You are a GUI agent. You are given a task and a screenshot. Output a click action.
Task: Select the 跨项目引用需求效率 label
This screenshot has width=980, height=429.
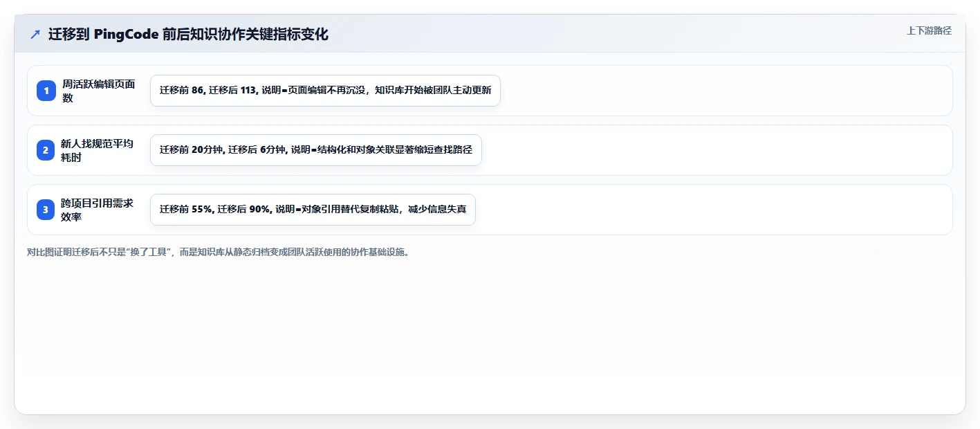tap(98, 210)
